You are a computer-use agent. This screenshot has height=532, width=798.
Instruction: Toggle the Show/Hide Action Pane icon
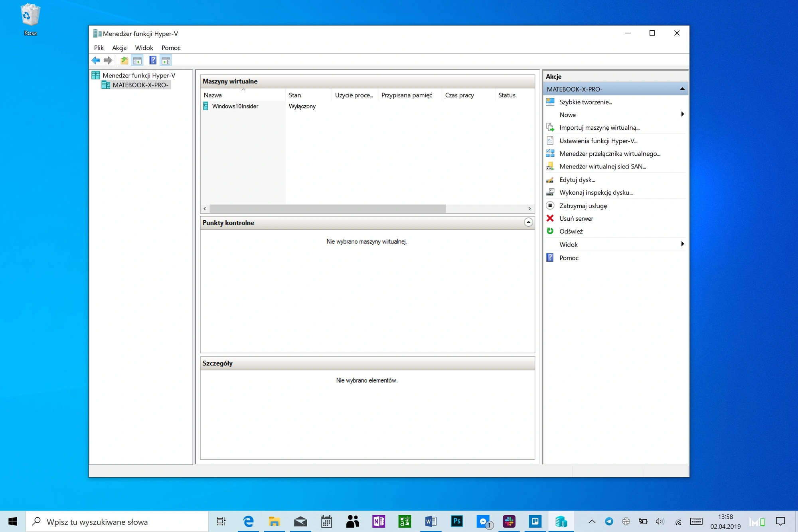pyautogui.click(x=166, y=61)
